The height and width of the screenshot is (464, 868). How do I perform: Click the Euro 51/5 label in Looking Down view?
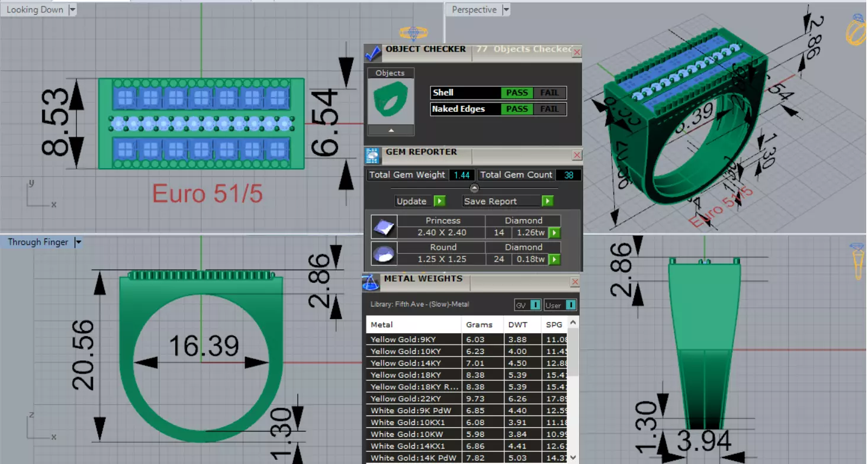[x=208, y=194]
